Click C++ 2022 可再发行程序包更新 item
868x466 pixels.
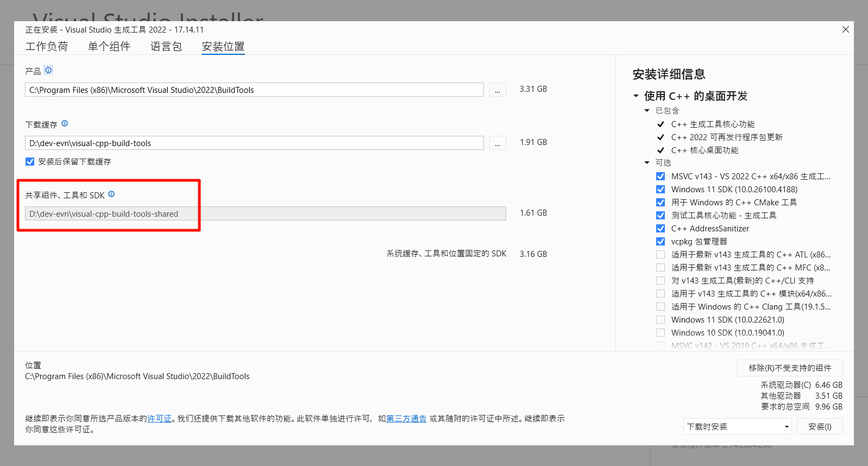727,137
